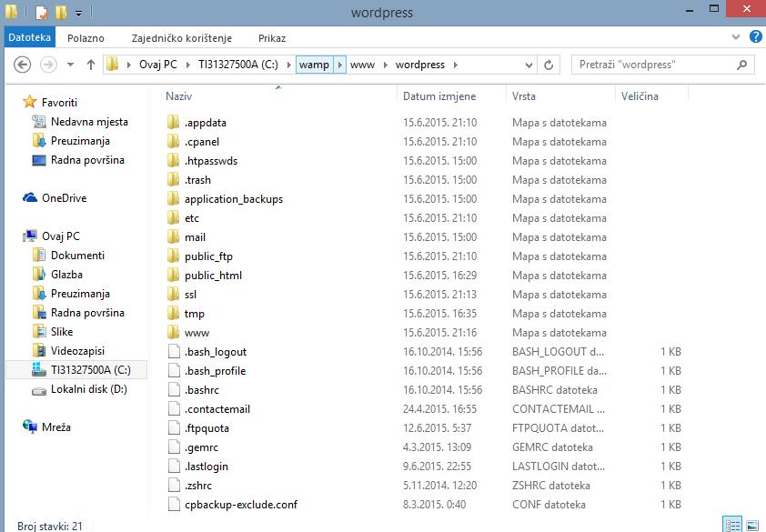This screenshot has width=766, height=532.
Task: Select the ssl folder name
Action: tap(190, 294)
